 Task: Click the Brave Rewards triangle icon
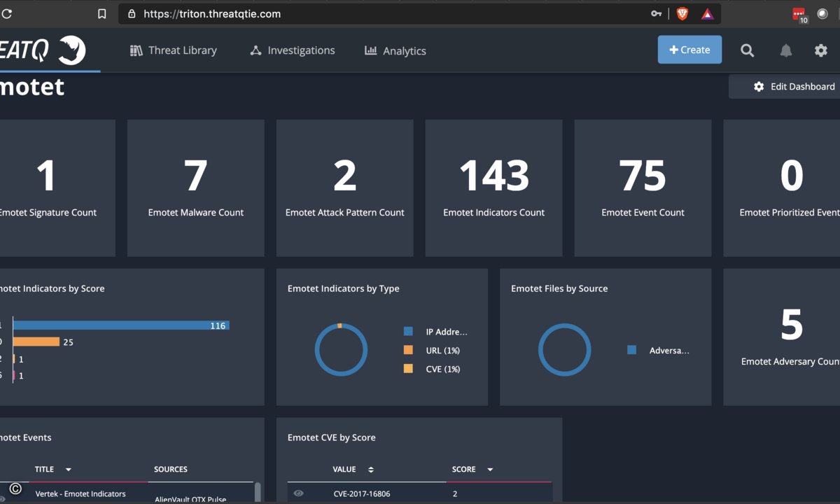coord(707,14)
